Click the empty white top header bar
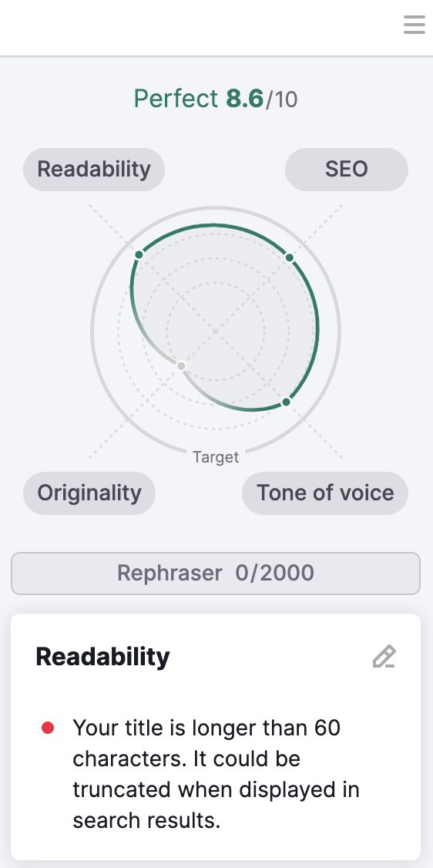The image size is (433, 868). [199, 28]
